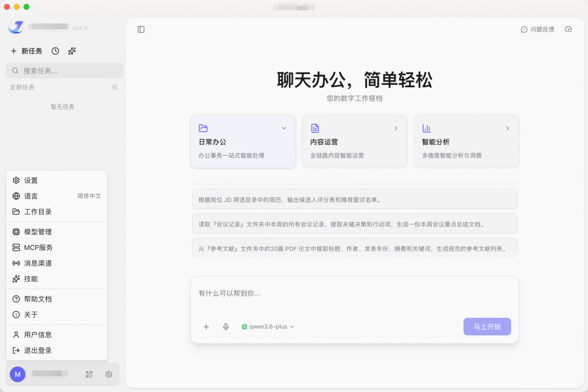Select the JD résumé screening prompt suggestion
The width and height of the screenshot is (588, 392).
tap(355, 199)
